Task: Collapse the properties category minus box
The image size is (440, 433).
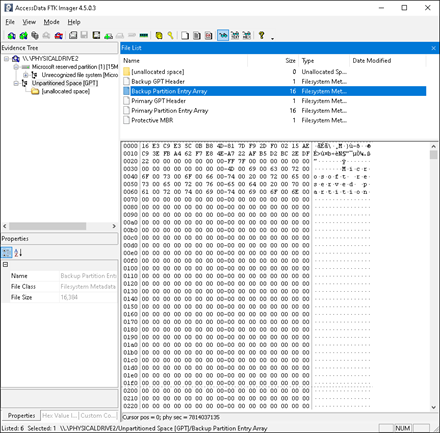Action: pos(5,265)
